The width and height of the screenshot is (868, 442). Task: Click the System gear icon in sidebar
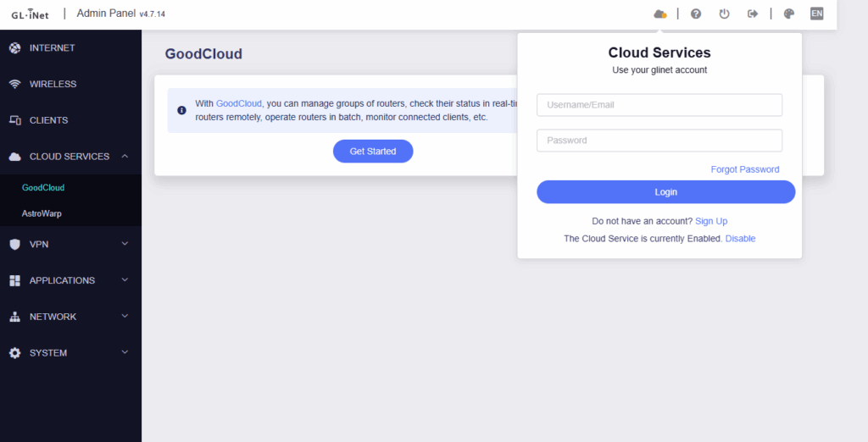coord(15,353)
